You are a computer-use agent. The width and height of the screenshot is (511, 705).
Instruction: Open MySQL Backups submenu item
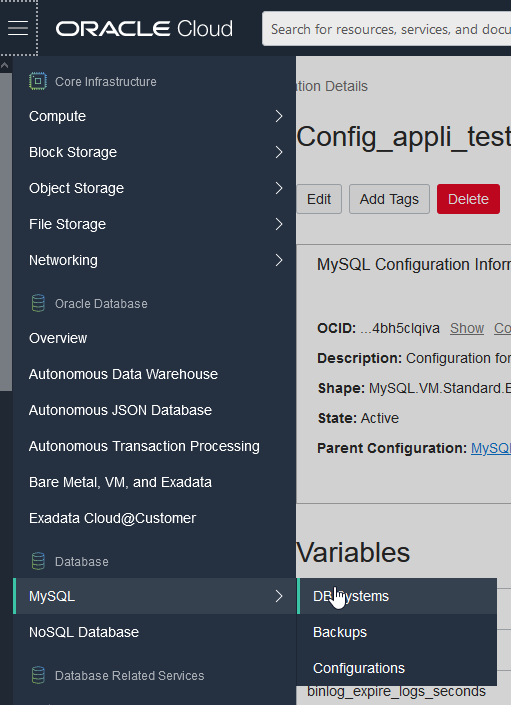(x=397, y=632)
